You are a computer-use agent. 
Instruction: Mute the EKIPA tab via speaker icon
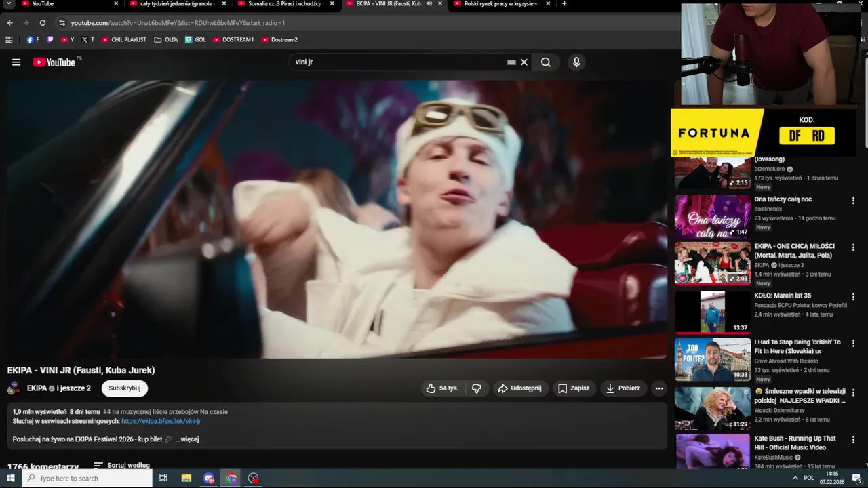pos(429,4)
